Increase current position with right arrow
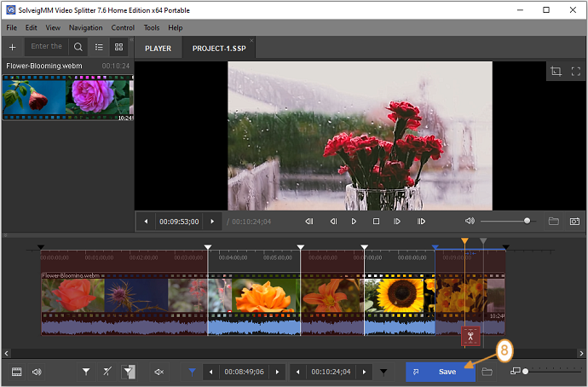Viewport: 588px width, 387px height. point(212,222)
